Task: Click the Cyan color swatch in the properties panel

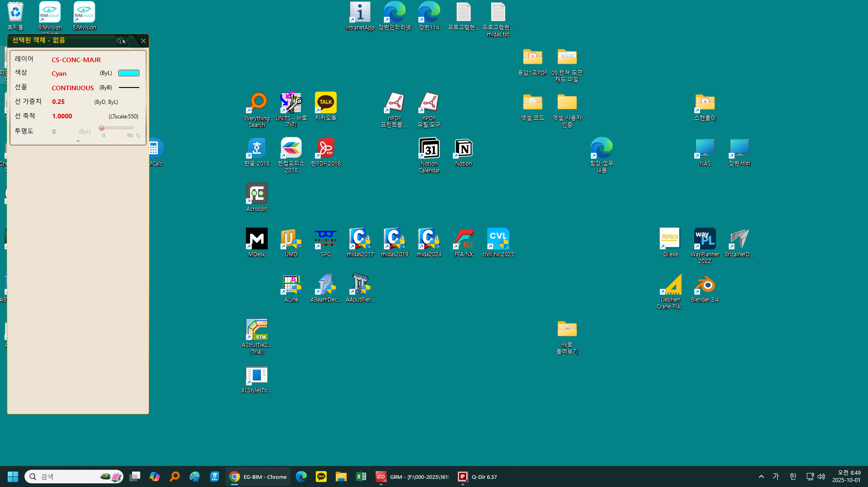Action: point(129,73)
